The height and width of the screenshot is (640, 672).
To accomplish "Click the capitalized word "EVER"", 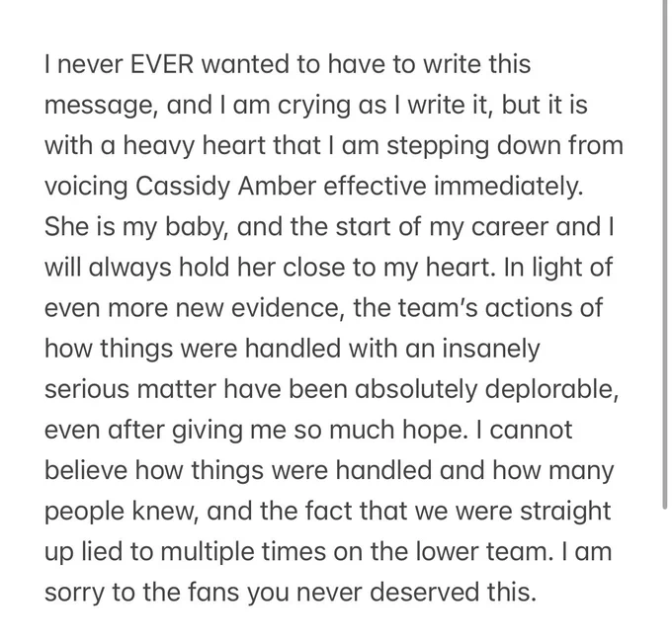I will [x=162, y=64].
